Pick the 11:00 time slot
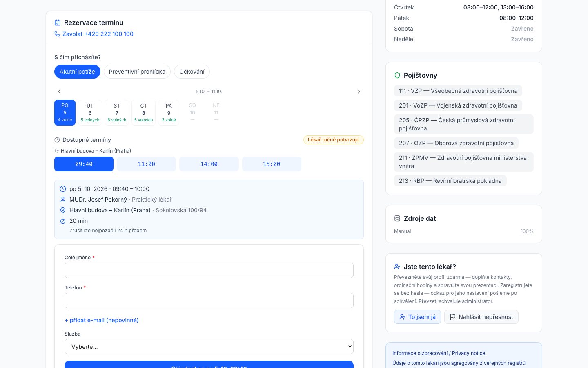 pos(146,164)
